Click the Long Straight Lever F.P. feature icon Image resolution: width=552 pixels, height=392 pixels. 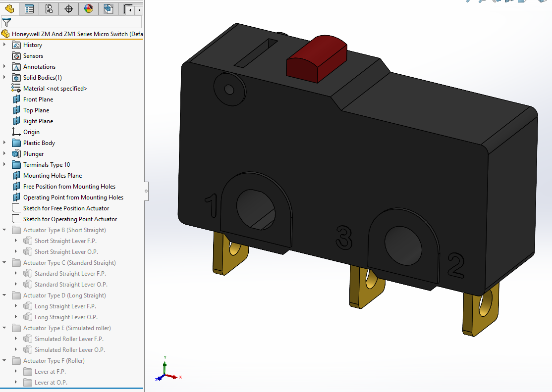click(27, 306)
